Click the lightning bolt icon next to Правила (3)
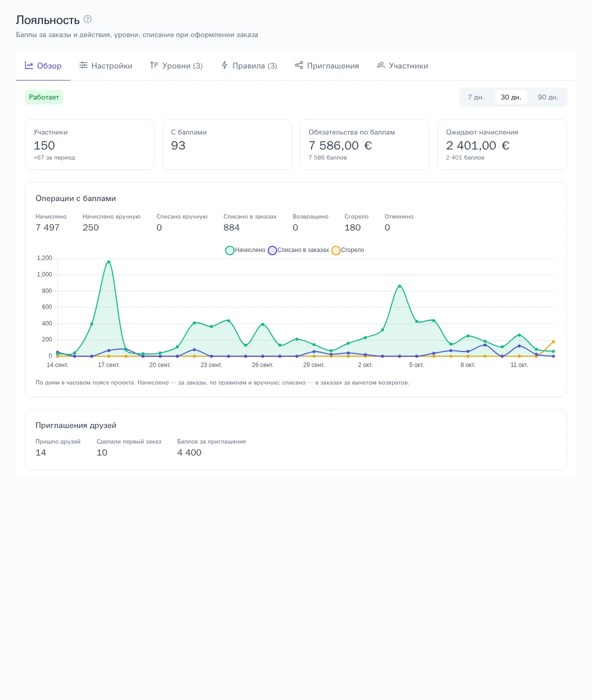Screen dimensions: 592x700 point(224,65)
